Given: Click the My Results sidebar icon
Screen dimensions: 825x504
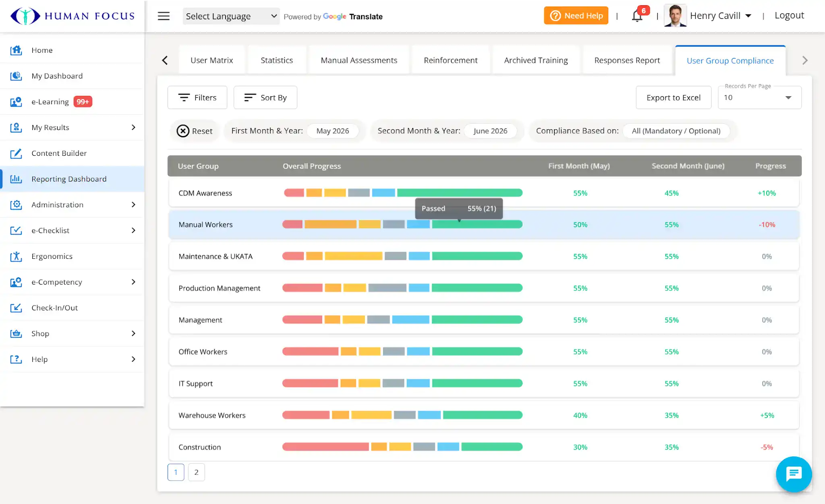Looking at the screenshot, I should (16, 127).
